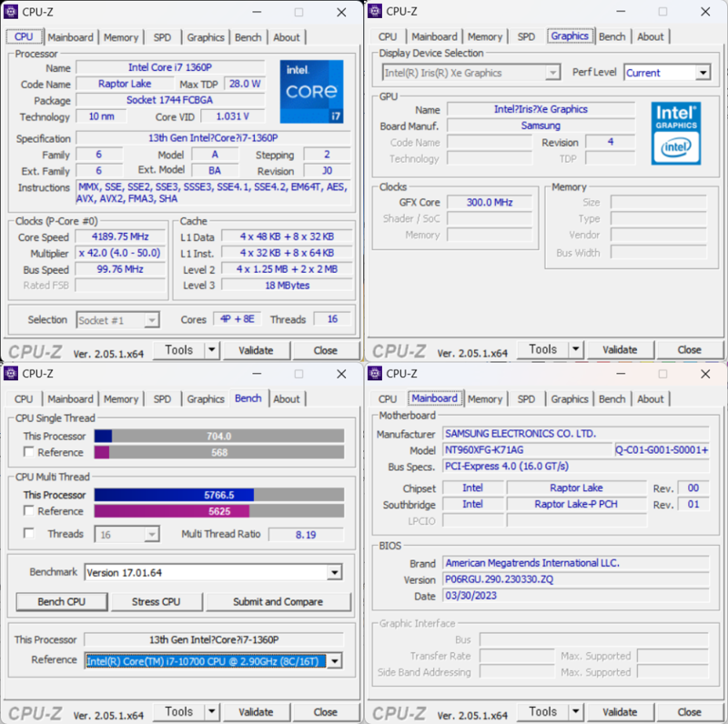
Task: Open the About tab in the Graphics-tab window
Action: coord(651,36)
